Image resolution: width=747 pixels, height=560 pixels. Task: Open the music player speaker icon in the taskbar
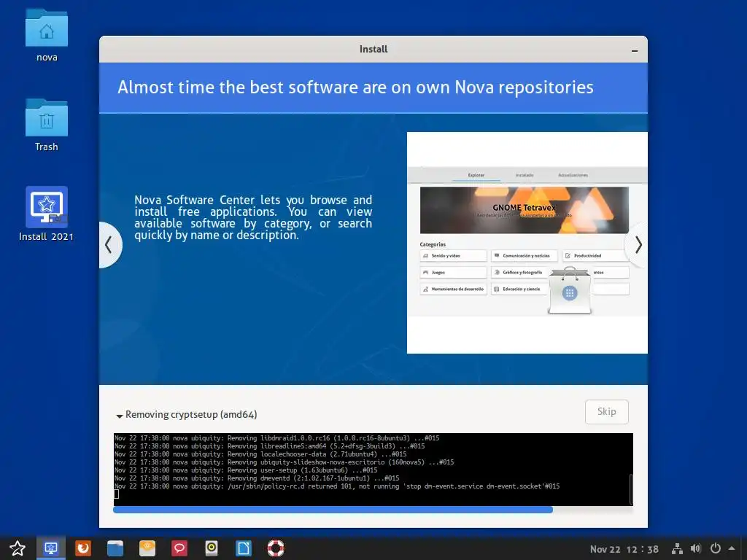(x=212, y=548)
